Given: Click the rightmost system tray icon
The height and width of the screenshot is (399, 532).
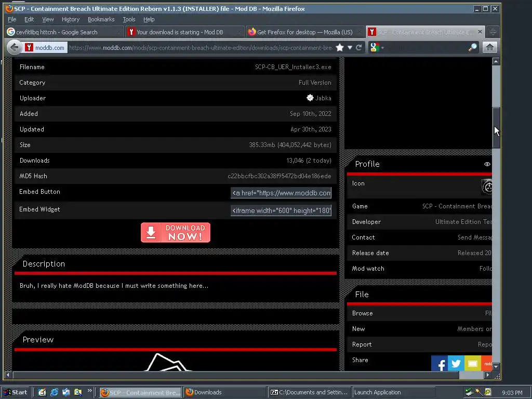Looking at the screenshot, I should [487, 392].
